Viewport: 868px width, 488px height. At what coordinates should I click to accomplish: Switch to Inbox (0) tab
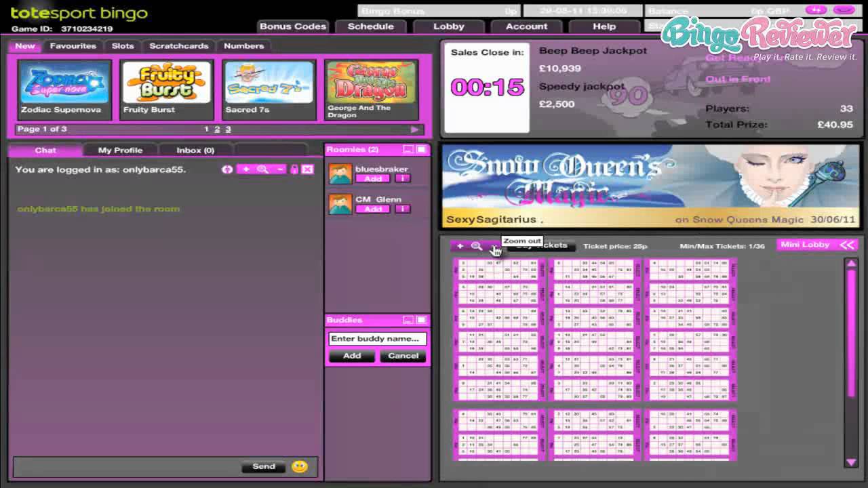(195, 150)
